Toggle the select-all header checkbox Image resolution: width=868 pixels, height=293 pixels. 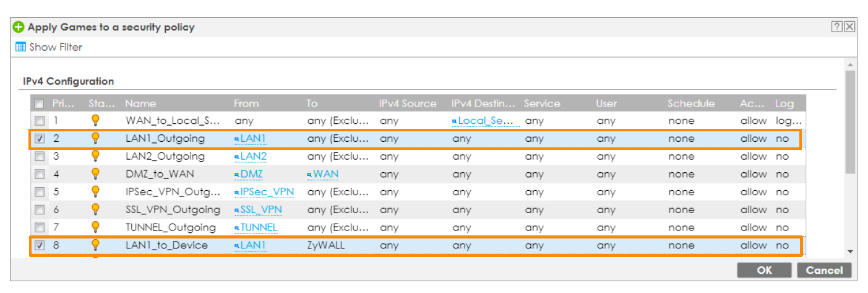click(40, 103)
